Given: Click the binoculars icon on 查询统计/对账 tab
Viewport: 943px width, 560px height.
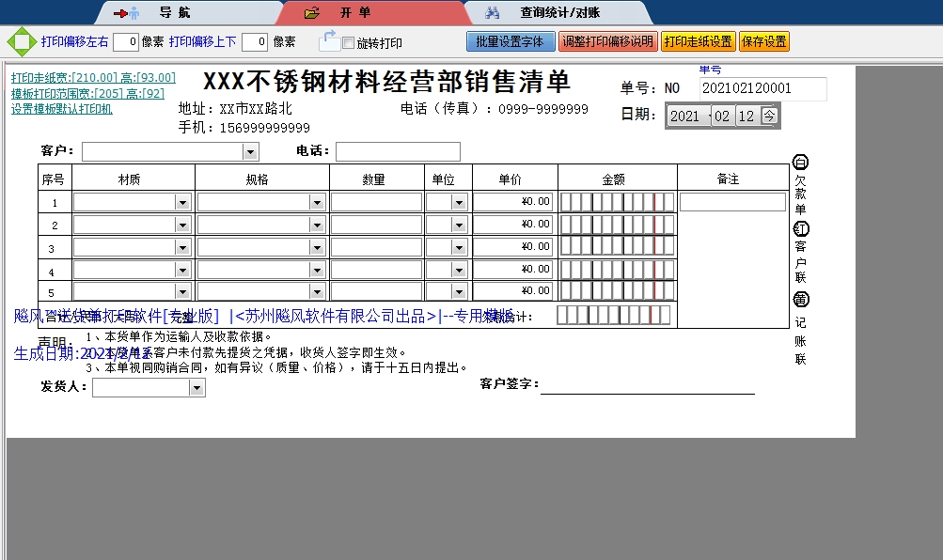Looking at the screenshot, I should tap(492, 12).
